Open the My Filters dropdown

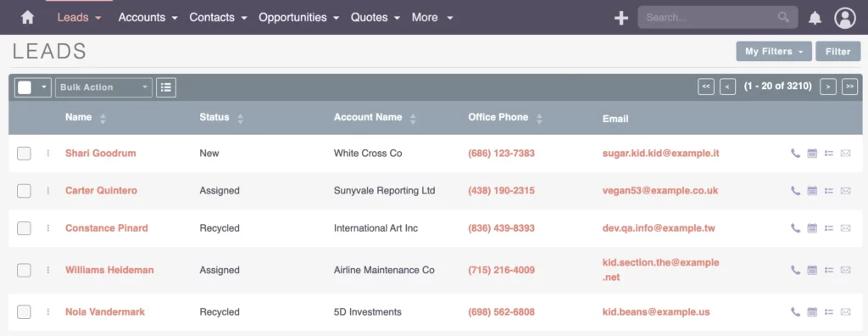click(774, 51)
